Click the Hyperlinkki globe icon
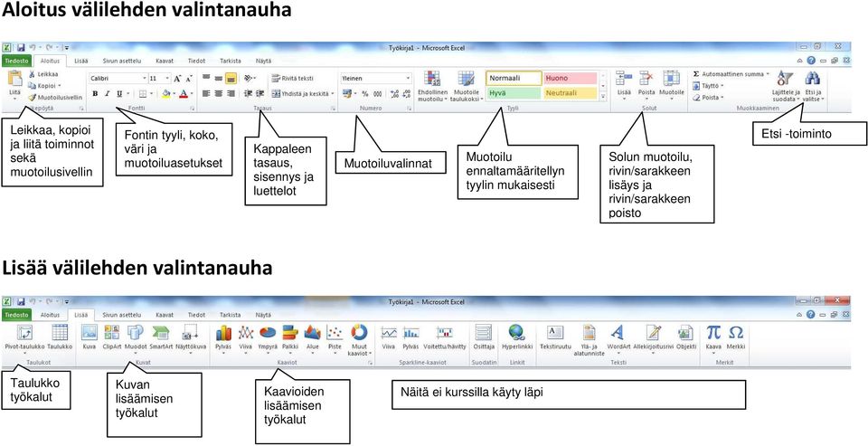This screenshot has width=868, height=446. coord(517,332)
